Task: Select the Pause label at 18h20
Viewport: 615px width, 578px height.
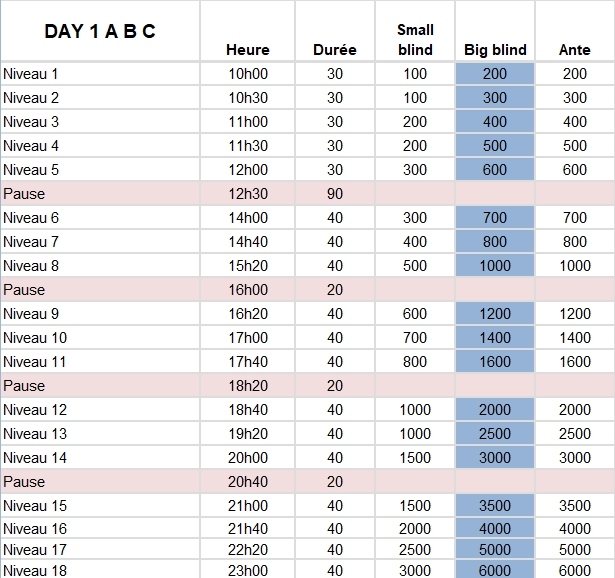Action: click(25, 386)
